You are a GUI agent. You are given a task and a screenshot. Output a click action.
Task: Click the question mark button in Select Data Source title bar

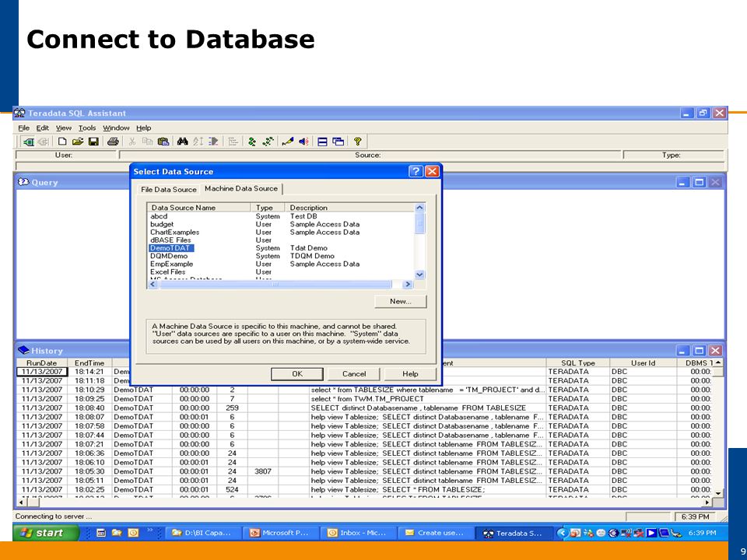(416, 171)
